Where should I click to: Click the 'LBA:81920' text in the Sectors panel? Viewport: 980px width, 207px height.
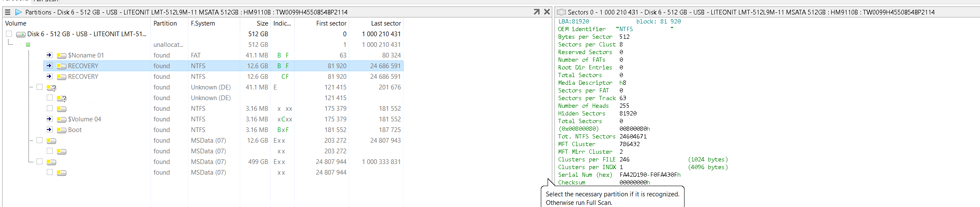click(x=574, y=21)
